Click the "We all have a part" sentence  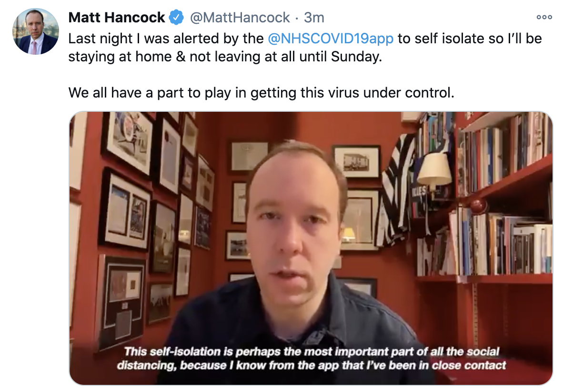click(x=261, y=93)
